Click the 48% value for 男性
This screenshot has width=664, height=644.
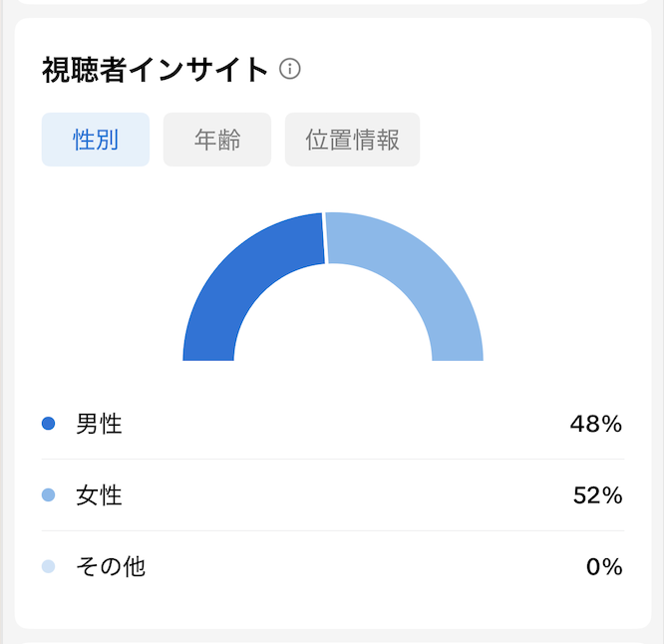pos(596,424)
